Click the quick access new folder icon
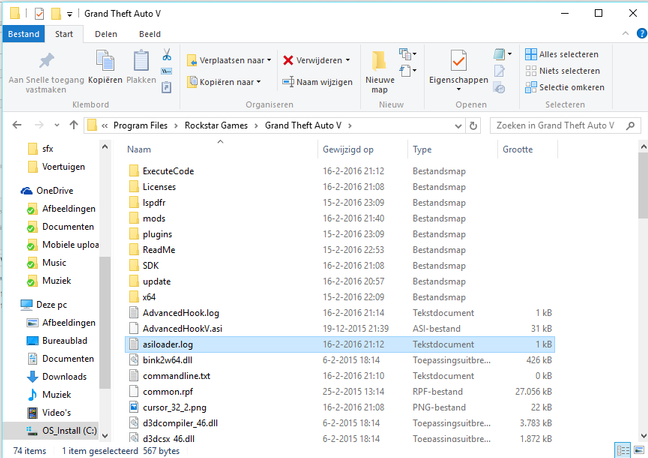 (56, 14)
